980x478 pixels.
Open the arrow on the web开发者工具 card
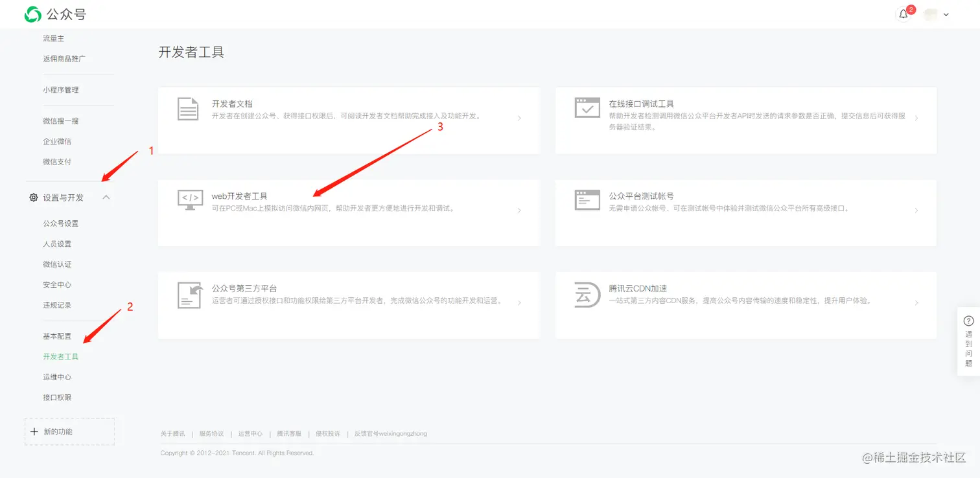519,211
